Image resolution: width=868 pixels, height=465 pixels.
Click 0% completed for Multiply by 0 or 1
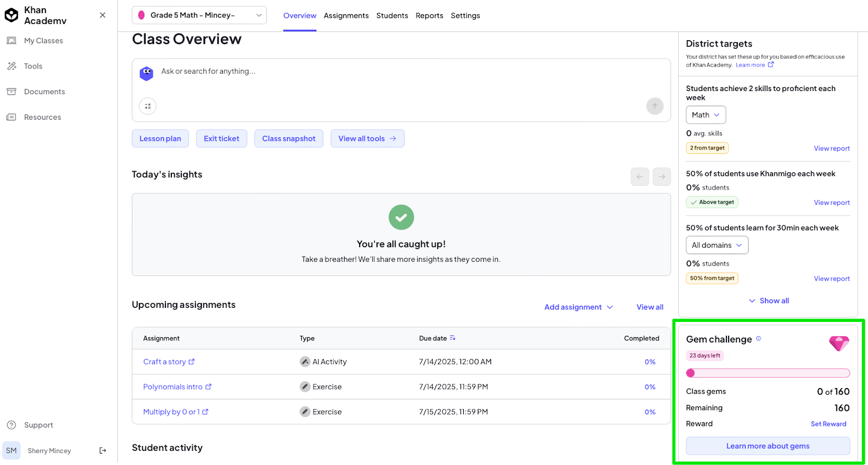650,412
